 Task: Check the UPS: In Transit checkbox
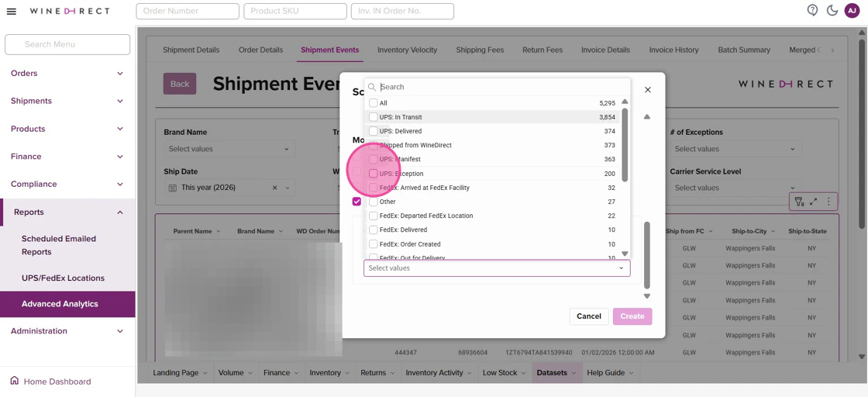tap(373, 117)
